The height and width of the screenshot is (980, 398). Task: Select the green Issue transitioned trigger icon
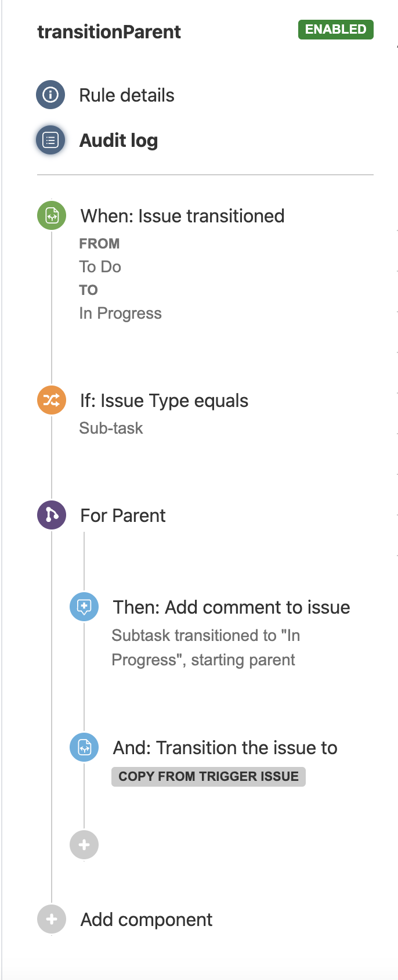click(x=52, y=215)
